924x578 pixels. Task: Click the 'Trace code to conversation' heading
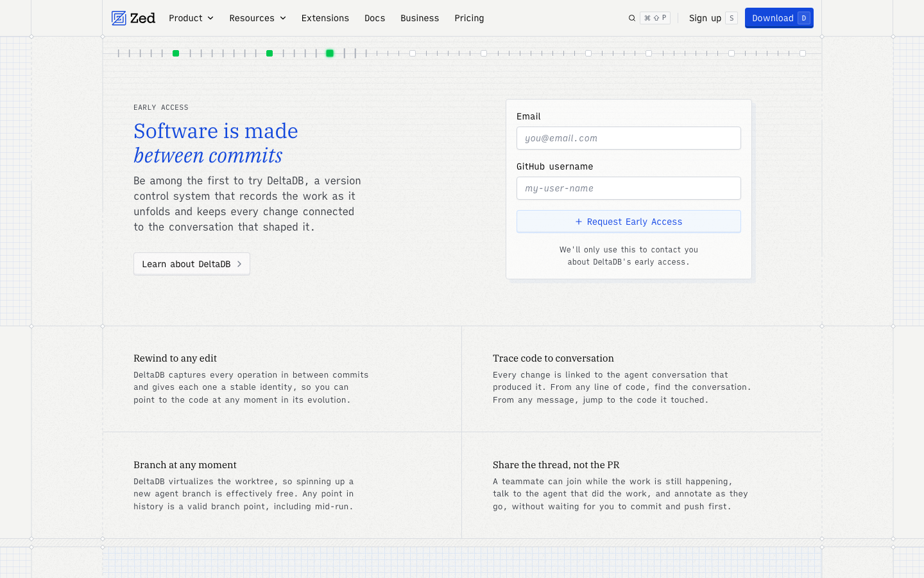(x=553, y=358)
